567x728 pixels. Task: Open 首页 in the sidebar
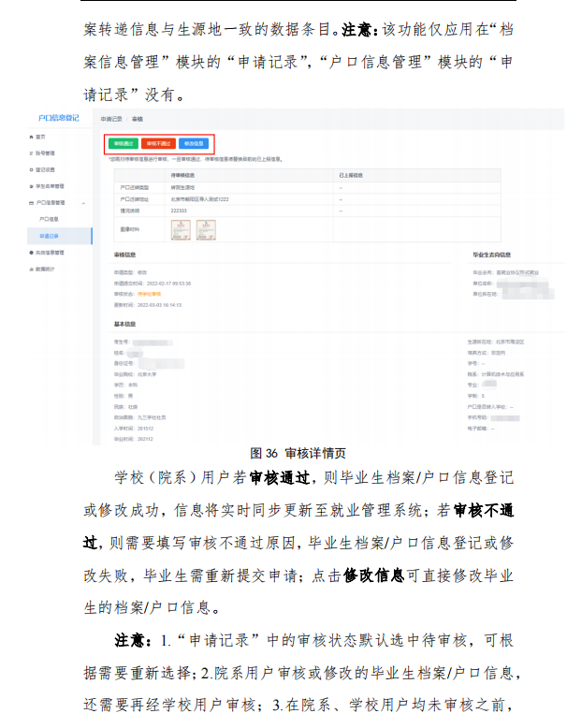[x=40, y=137]
